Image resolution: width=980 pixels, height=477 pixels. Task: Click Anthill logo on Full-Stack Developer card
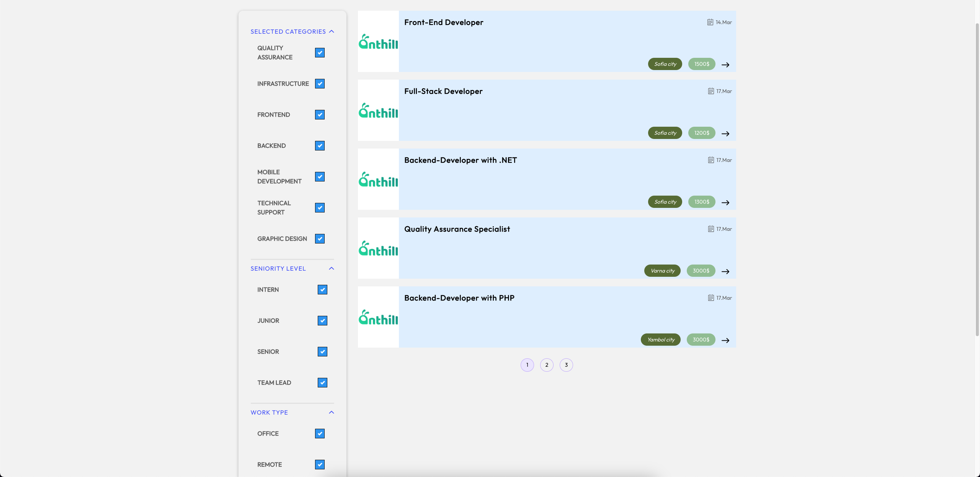(x=378, y=111)
